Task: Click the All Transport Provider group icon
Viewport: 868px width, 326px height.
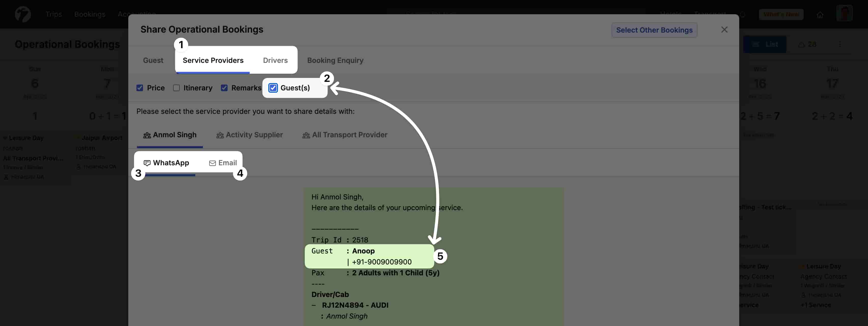Action: [x=306, y=135]
